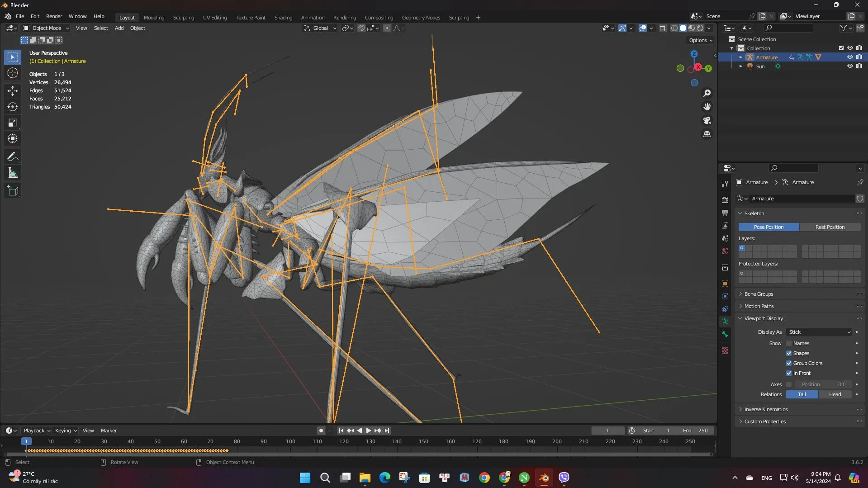The image size is (868, 488).
Task: Select the Rotate tool in the toolbar
Action: coord(12,107)
